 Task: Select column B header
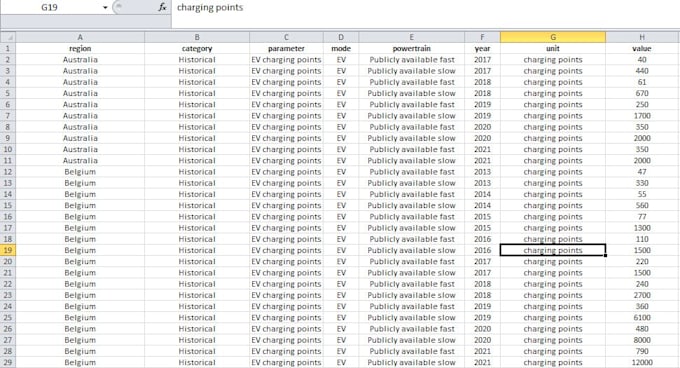pos(197,37)
